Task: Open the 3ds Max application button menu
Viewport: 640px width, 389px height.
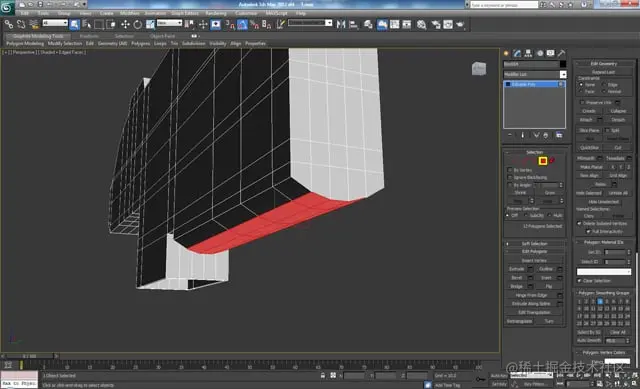Action: click(x=7, y=7)
